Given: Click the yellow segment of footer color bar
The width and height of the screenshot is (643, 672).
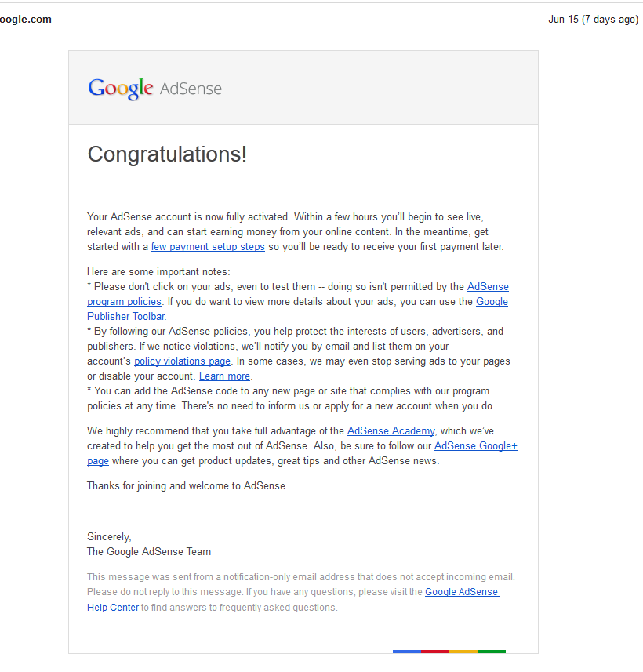Looking at the screenshot, I should 463,652.
